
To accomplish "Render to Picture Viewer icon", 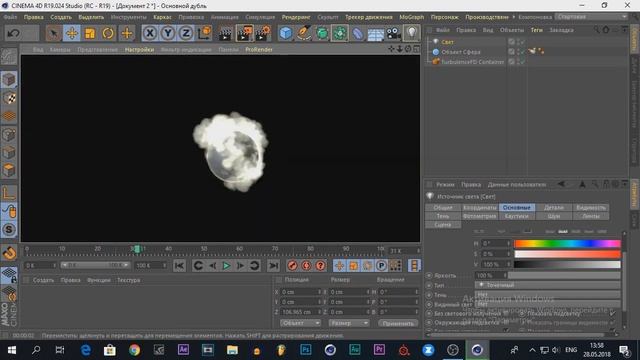I will (x=244, y=33).
